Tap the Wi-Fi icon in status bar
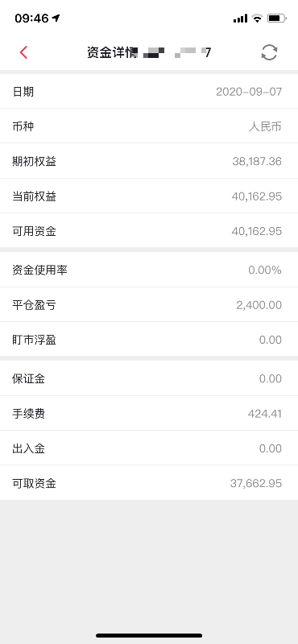Screen dimensions: 298x644 tap(257, 18)
